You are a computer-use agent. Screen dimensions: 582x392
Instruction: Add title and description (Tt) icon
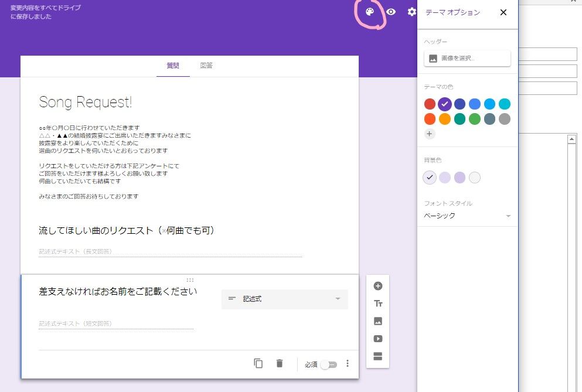tap(378, 304)
